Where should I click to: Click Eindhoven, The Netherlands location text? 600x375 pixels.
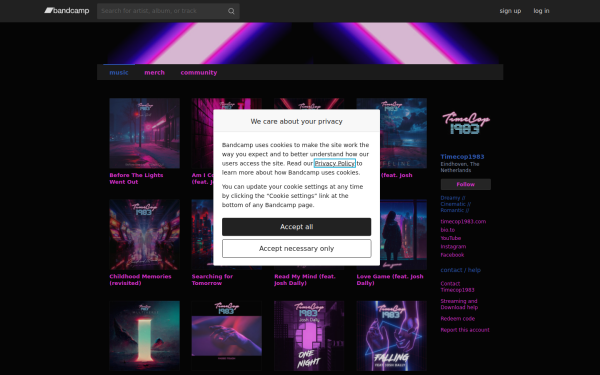pos(460,167)
